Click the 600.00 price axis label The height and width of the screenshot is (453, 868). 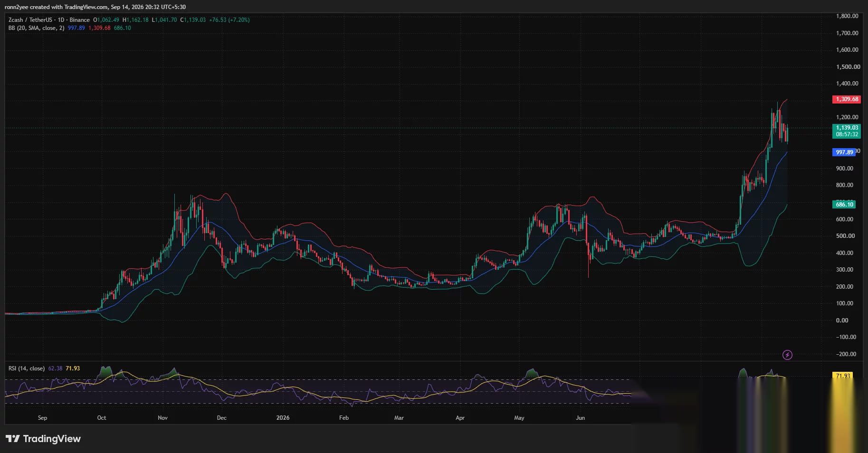click(x=845, y=219)
